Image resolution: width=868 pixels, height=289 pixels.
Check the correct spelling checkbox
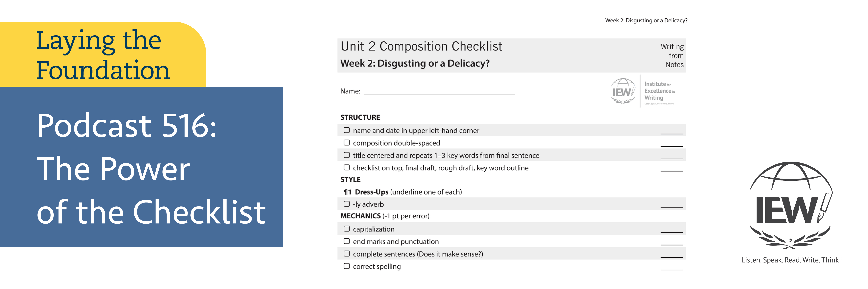[x=346, y=266]
